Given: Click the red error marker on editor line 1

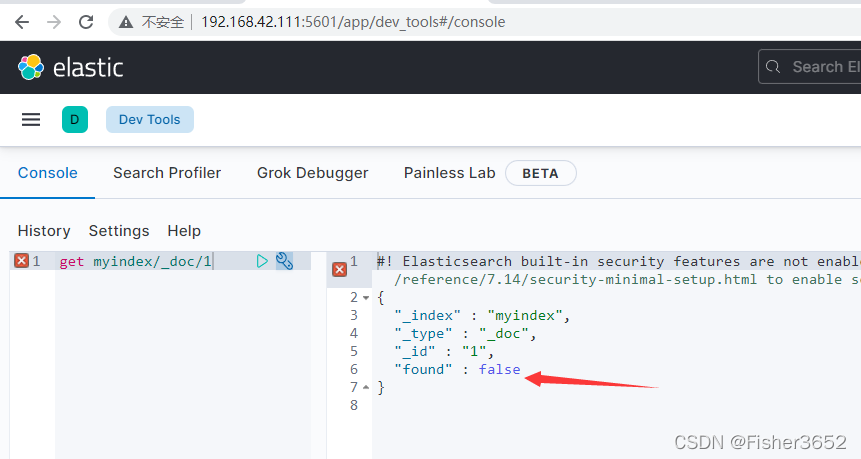Looking at the screenshot, I should [21, 260].
